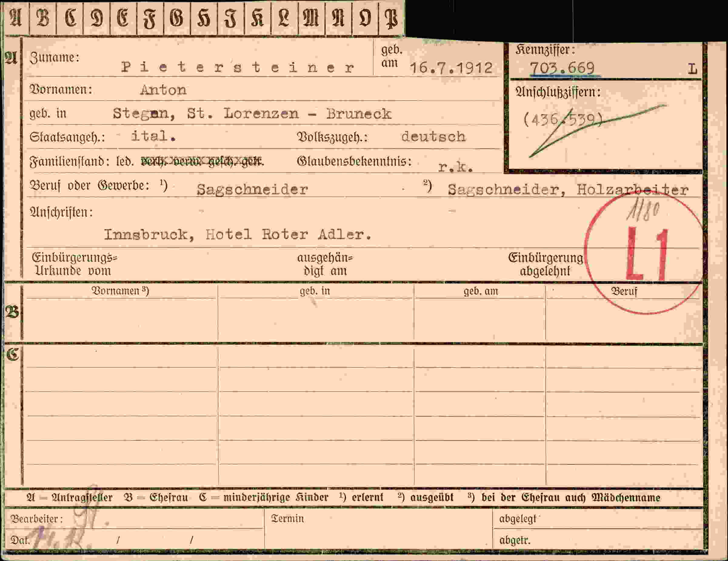728x561 pixels.
Task: Click the "C = minderjährige Kinder" legend
Action: pos(264,498)
